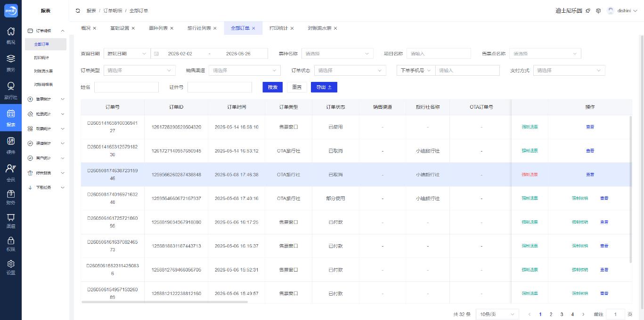Click the 重置 button
This screenshot has height=320, width=644.
pyautogui.click(x=297, y=88)
